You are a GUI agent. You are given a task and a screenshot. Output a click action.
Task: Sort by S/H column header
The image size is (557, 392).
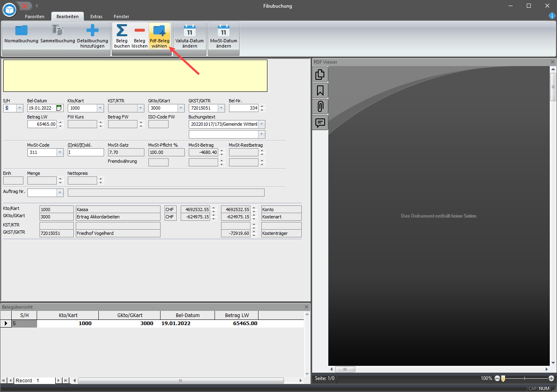pos(24,315)
